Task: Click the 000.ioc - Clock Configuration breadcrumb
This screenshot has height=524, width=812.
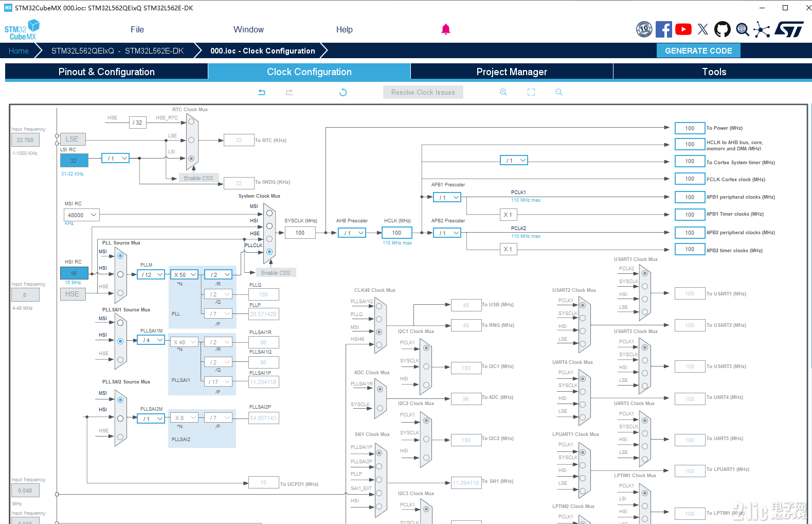Action: 263,51
